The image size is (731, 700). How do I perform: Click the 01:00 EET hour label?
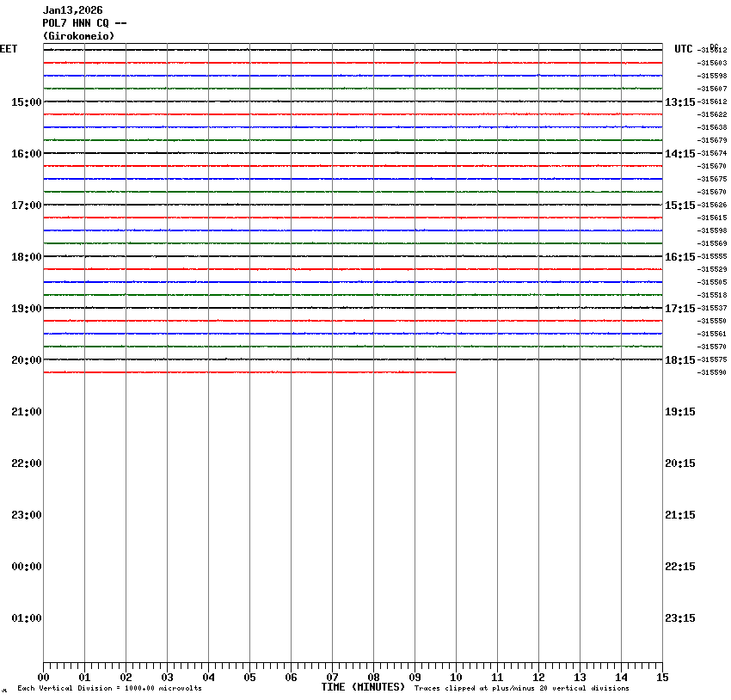click(x=26, y=618)
